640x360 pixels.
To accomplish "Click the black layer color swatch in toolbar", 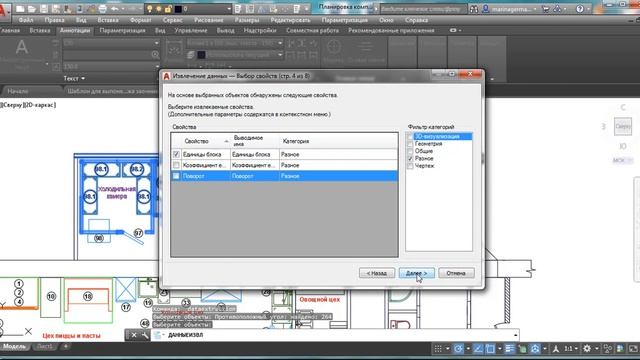I will (x=178, y=9).
